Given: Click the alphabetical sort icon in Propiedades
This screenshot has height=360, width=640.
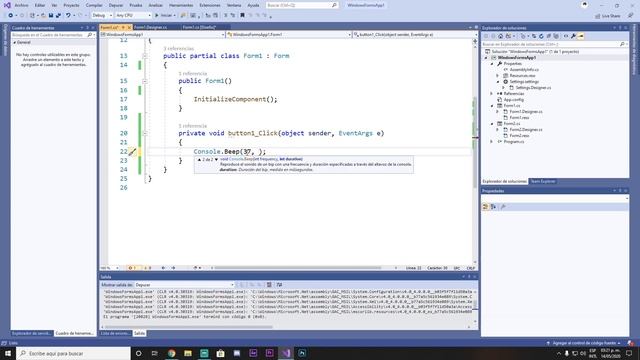Looking at the screenshot, I should [x=493, y=207].
